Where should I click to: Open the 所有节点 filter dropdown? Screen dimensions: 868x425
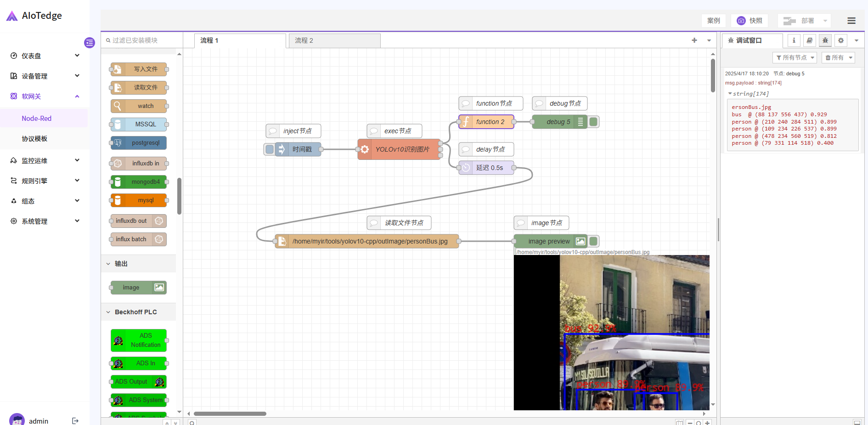795,57
